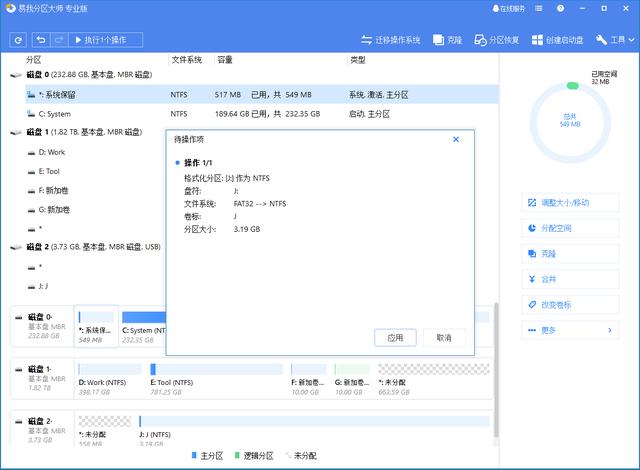Screen dimensions: 640x470
Task: Click the 分区 column header
Action: pyautogui.click(x=33, y=60)
